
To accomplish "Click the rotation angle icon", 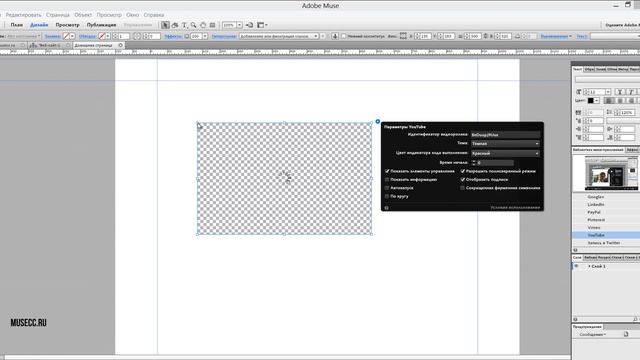I will (517, 36).
